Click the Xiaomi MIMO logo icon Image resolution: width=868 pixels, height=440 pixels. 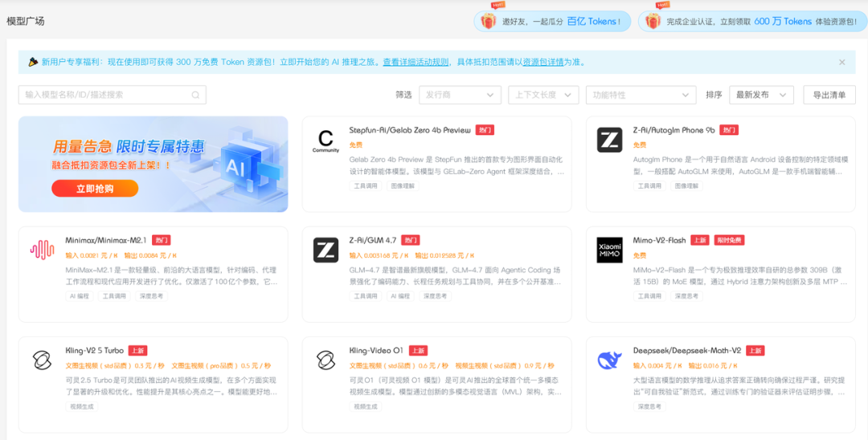tap(609, 250)
